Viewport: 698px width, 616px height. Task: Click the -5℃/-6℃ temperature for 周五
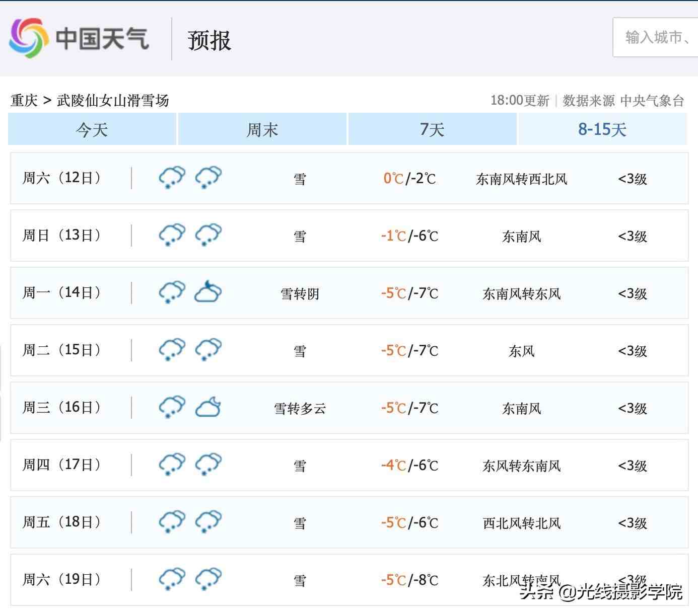(409, 523)
